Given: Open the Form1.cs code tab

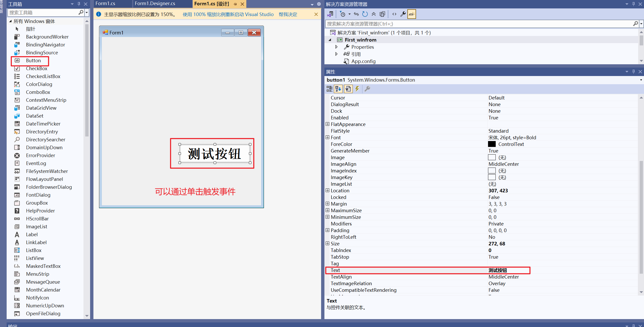Looking at the screenshot, I should pos(105,4).
